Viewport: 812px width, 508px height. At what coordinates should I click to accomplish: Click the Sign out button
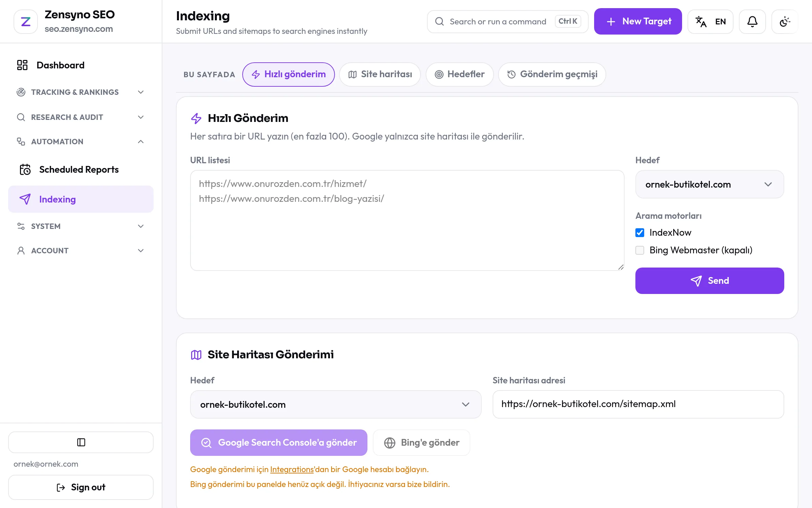[81, 487]
